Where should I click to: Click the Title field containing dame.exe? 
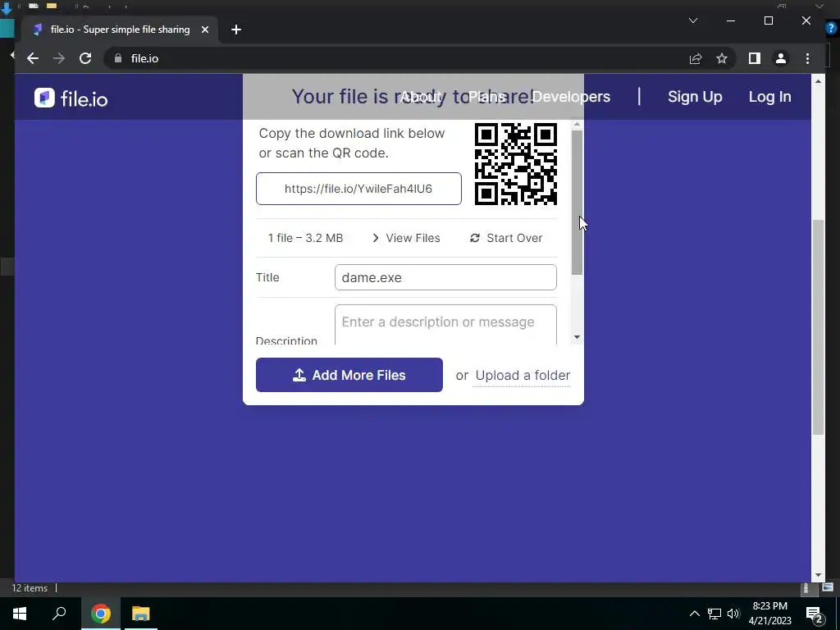[x=445, y=277]
